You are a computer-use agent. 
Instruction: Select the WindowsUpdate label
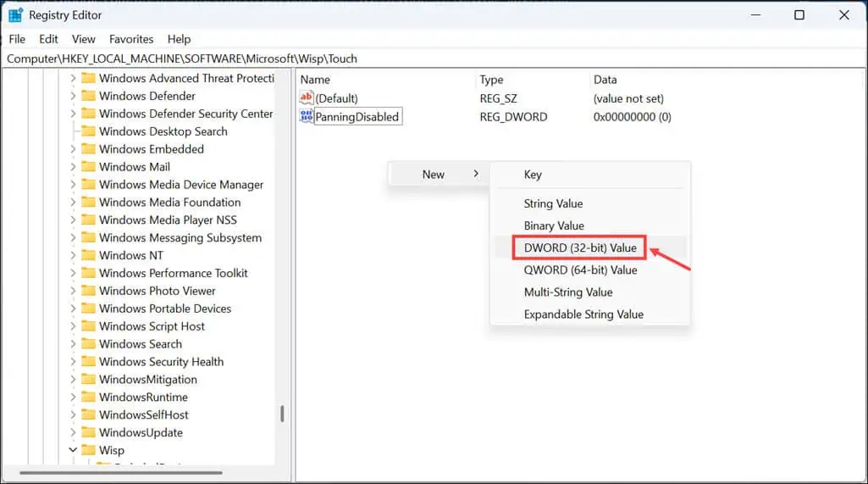click(x=141, y=433)
